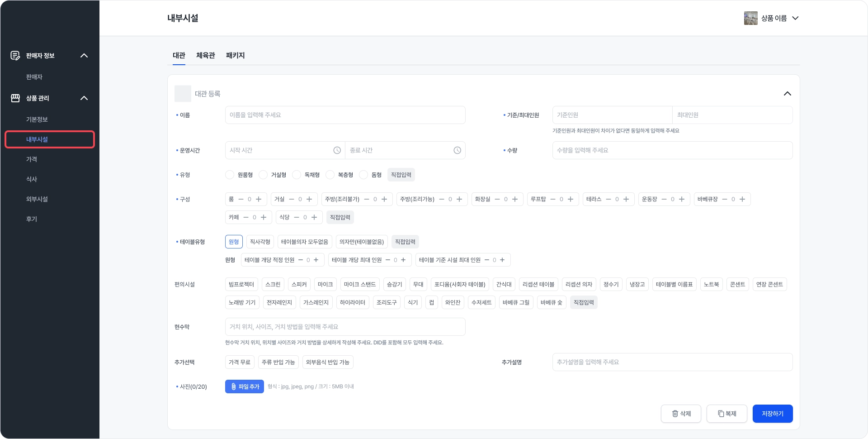Decrease 주방(조리가능) count with minus
868x439 pixels.
coord(442,199)
